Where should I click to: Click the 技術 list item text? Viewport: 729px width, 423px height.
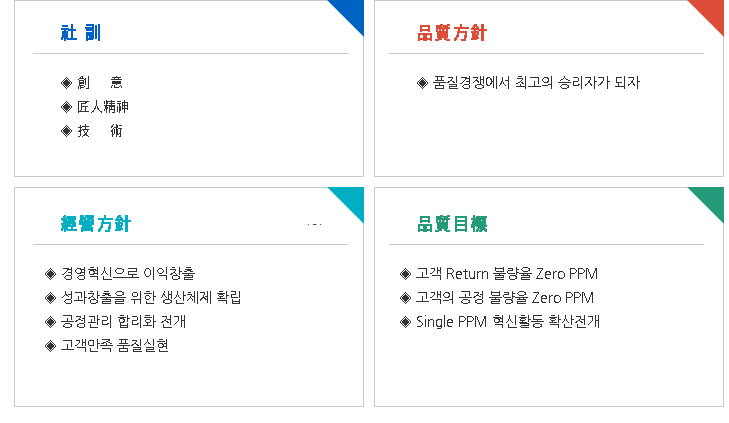100,131
